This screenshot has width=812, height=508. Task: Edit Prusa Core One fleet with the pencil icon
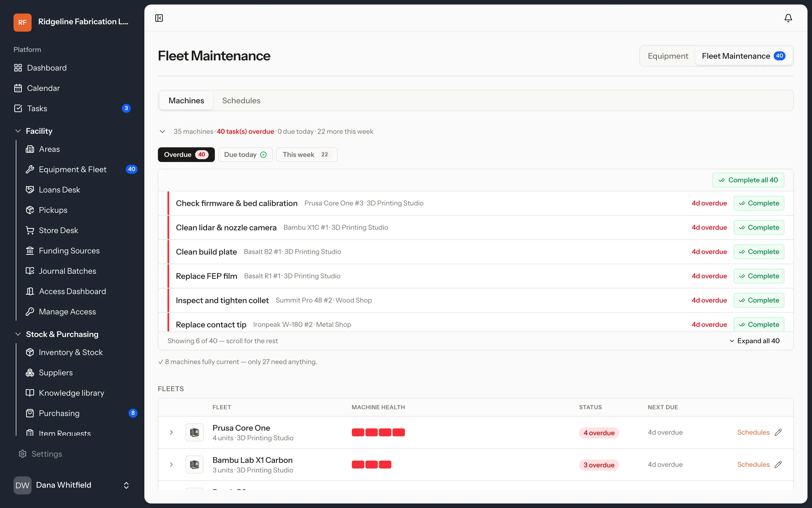coord(778,432)
